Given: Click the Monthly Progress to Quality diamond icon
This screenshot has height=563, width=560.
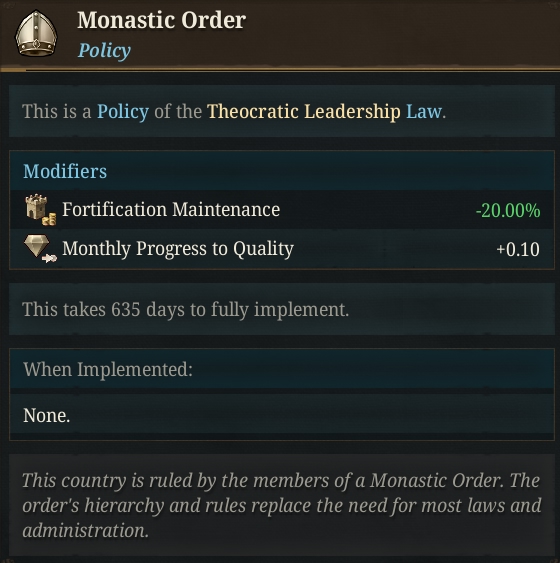Looking at the screenshot, I should click(x=40, y=248).
